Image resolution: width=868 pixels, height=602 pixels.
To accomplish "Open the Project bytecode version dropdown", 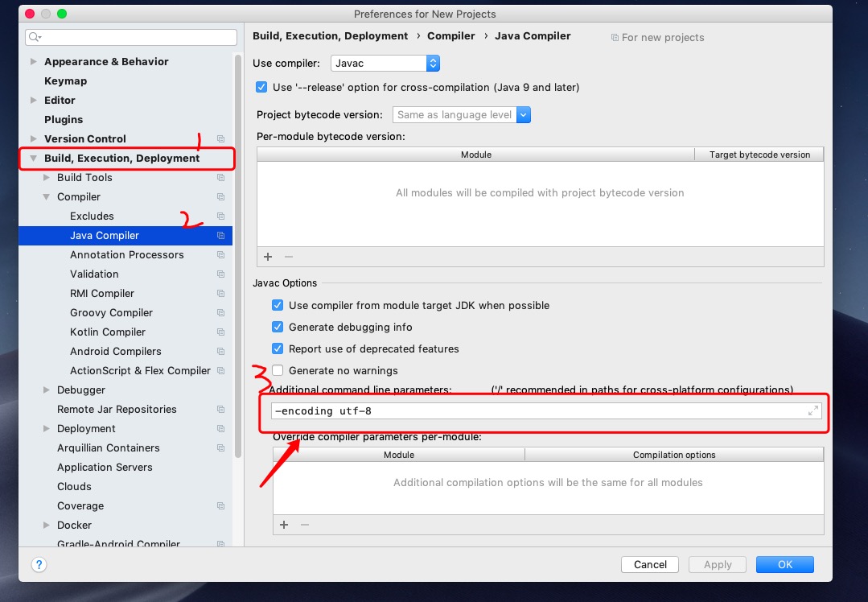I will (462, 115).
